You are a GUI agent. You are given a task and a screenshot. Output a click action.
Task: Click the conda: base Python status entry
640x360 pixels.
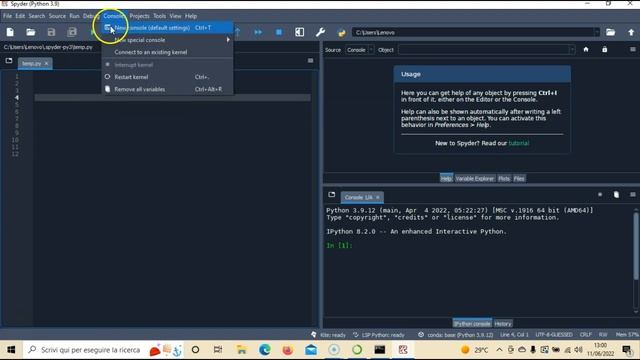456,335
